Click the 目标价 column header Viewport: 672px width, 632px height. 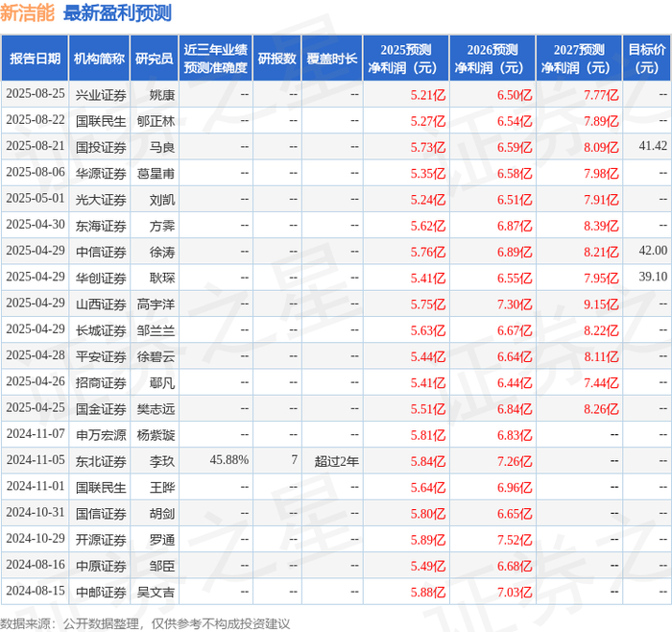point(646,59)
